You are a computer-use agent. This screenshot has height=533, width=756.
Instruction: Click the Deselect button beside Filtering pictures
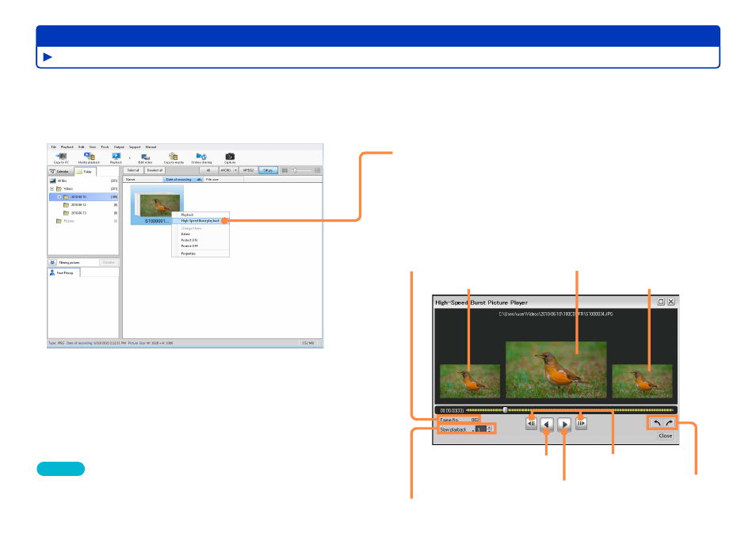click(x=109, y=263)
